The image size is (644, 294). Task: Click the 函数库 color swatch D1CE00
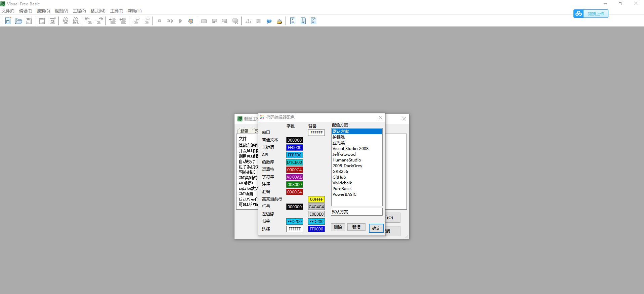[295, 162]
